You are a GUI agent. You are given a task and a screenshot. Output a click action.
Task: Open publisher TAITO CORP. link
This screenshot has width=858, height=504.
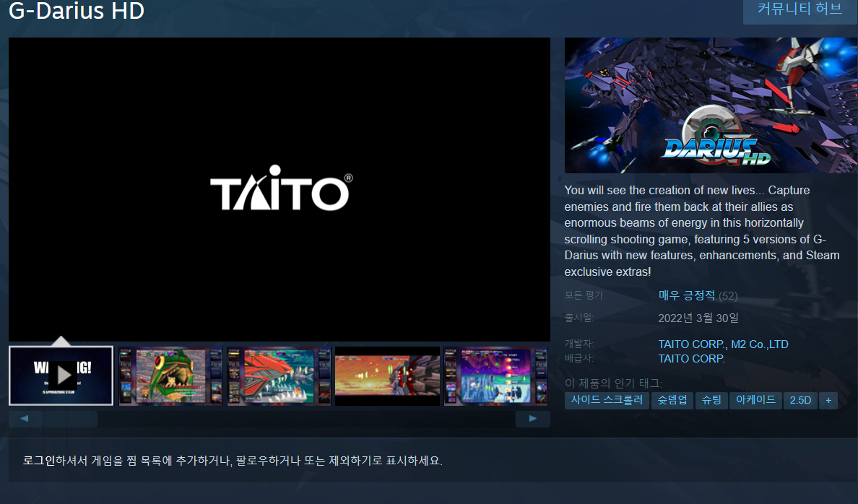[x=691, y=358]
